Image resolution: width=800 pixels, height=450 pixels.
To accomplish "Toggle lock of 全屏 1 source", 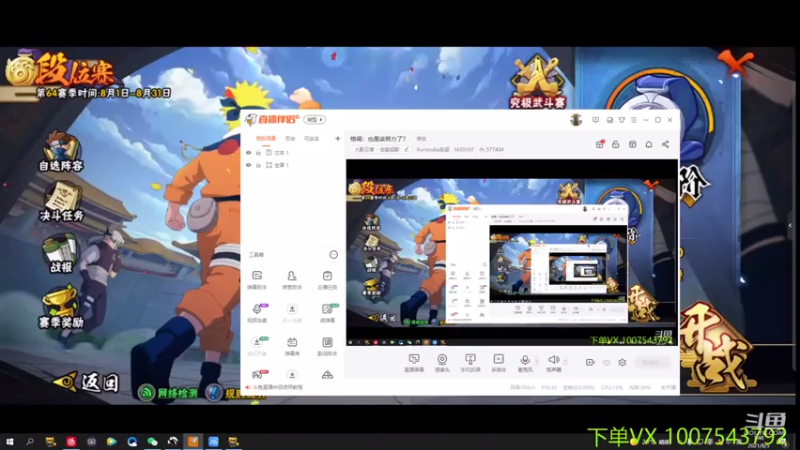I will click(x=259, y=165).
